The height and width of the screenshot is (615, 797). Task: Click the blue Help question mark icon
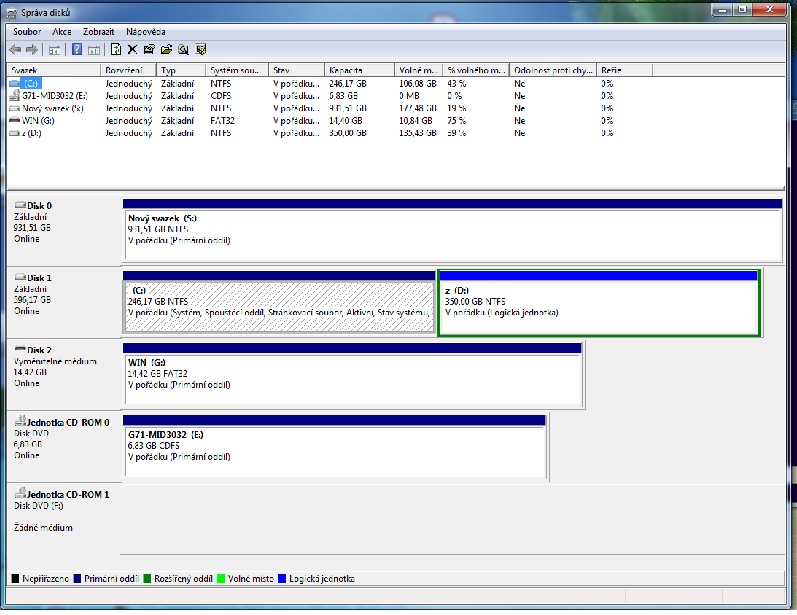(76, 49)
